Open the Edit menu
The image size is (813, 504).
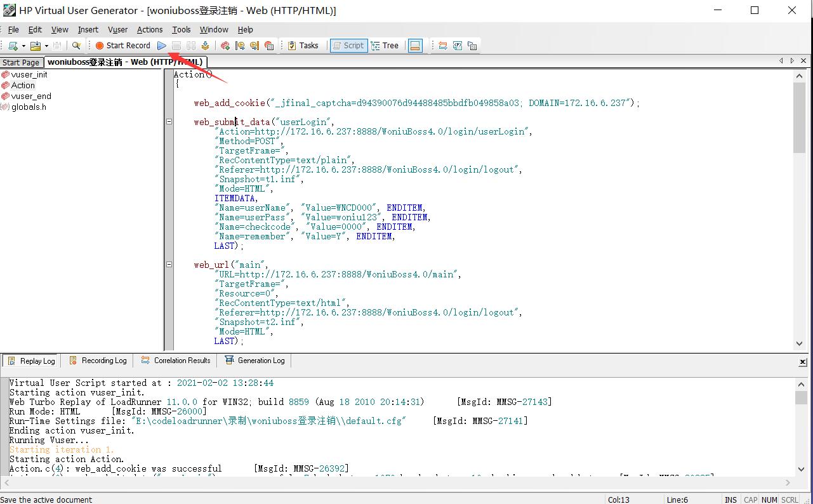35,29
